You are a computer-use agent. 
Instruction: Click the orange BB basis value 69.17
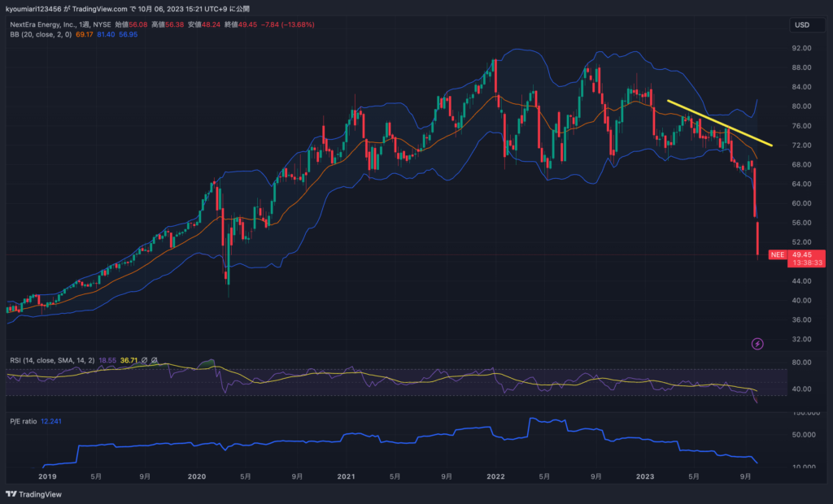pos(84,34)
